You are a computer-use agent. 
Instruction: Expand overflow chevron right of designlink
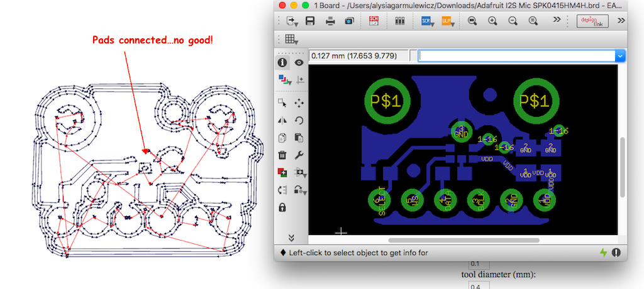pyautogui.click(x=621, y=21)
